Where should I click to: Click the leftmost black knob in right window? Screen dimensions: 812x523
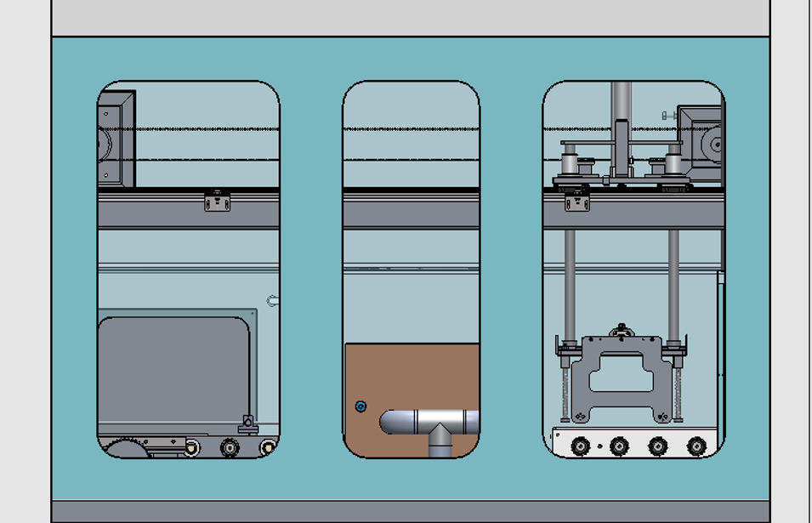[x=581, y=446]
